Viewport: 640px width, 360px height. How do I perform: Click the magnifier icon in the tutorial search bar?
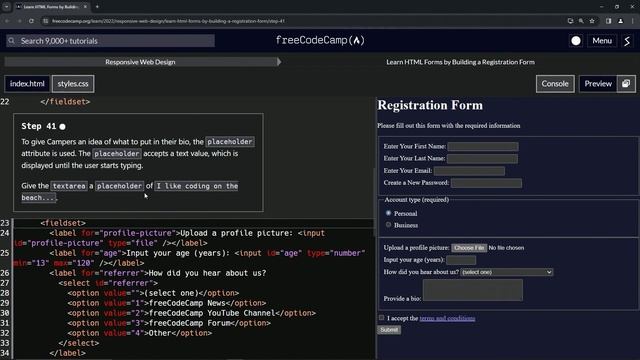pos(11,41)
